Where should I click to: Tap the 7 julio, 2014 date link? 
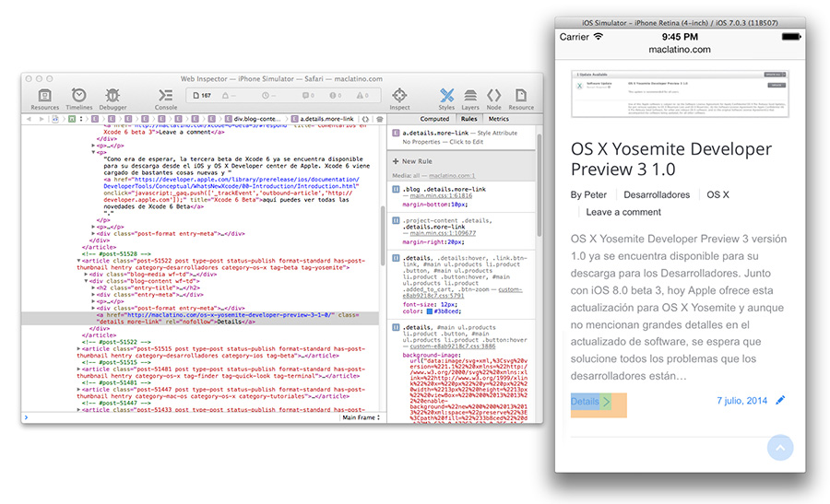tap(741, 401)
